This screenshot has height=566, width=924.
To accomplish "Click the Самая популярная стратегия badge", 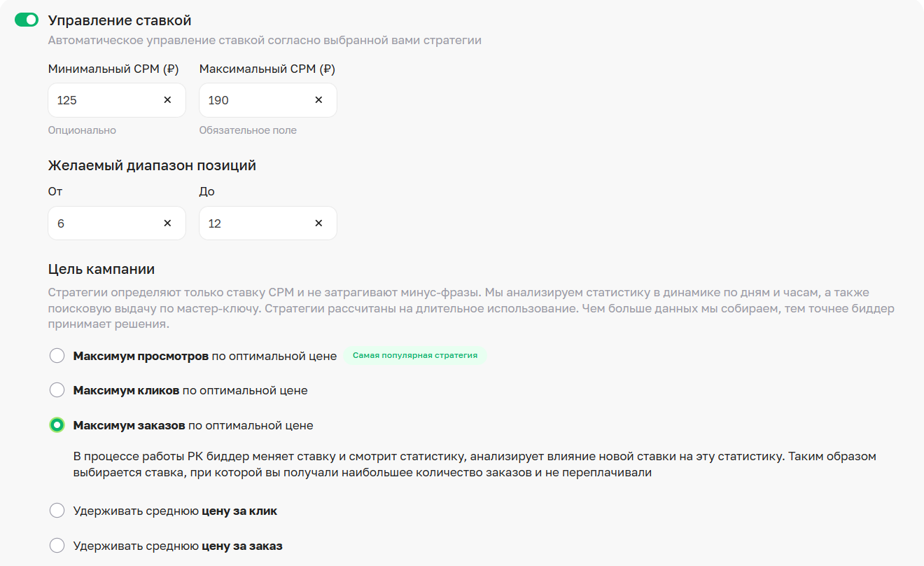I will tap(415, 356).
